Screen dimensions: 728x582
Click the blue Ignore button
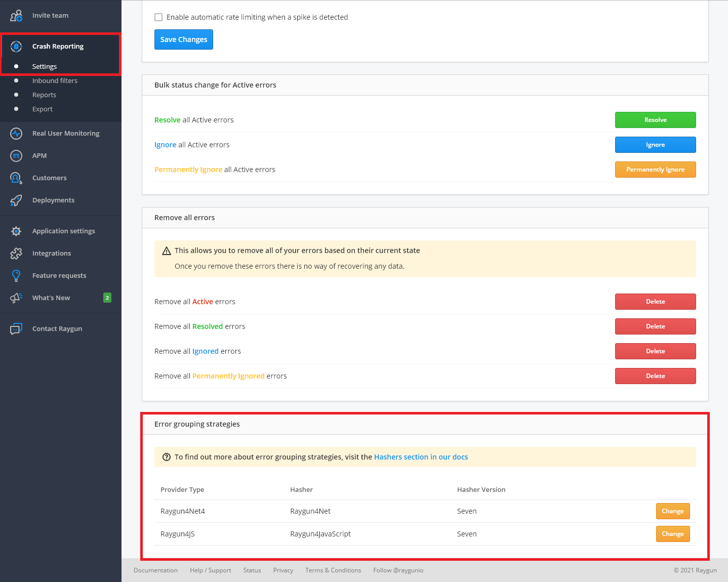click(656, 145)
